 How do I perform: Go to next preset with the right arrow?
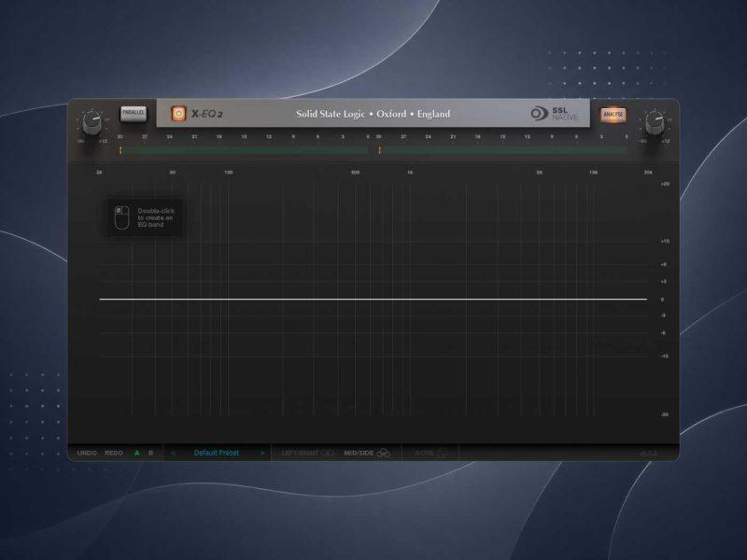point(262,453)
